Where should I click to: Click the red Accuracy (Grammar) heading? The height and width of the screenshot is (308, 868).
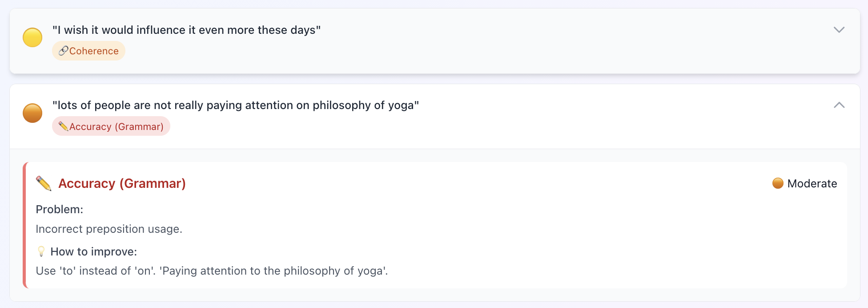122,183
